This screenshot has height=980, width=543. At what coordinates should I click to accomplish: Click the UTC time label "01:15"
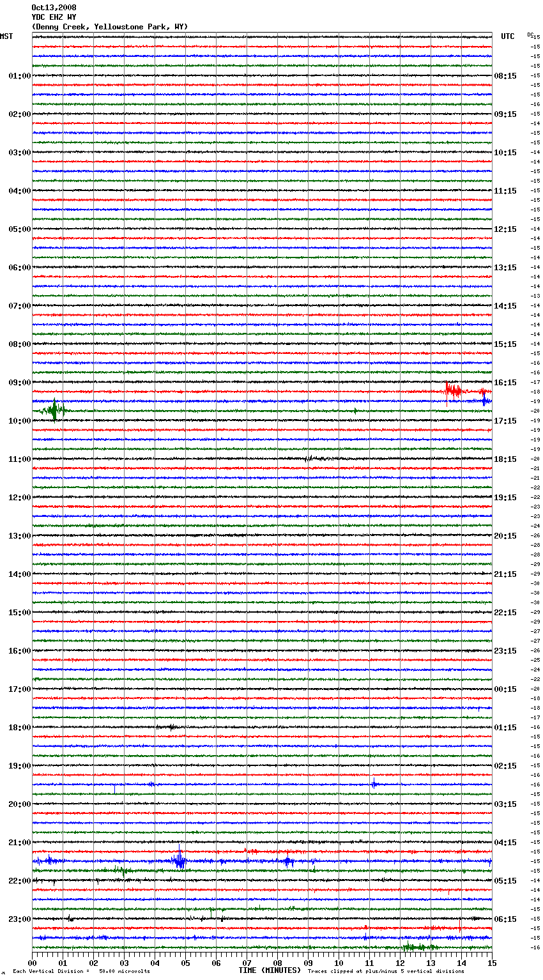tap(505, 728)
